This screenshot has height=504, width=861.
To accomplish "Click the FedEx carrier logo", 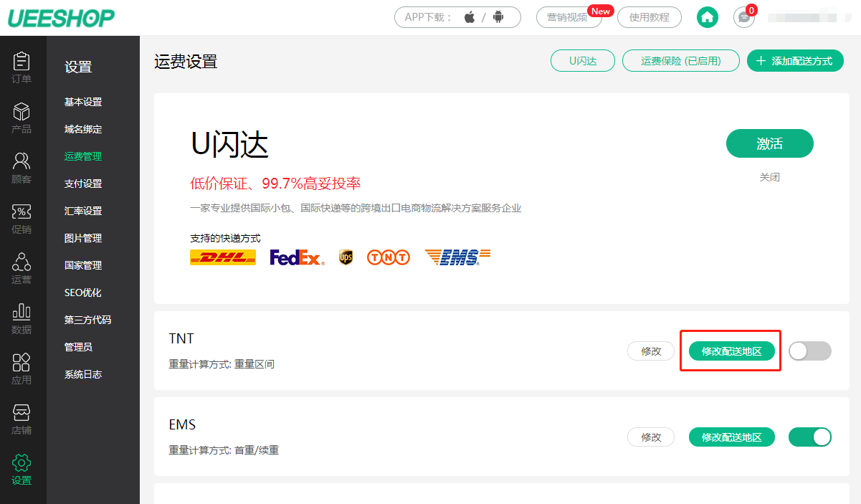I will point(297,257).
